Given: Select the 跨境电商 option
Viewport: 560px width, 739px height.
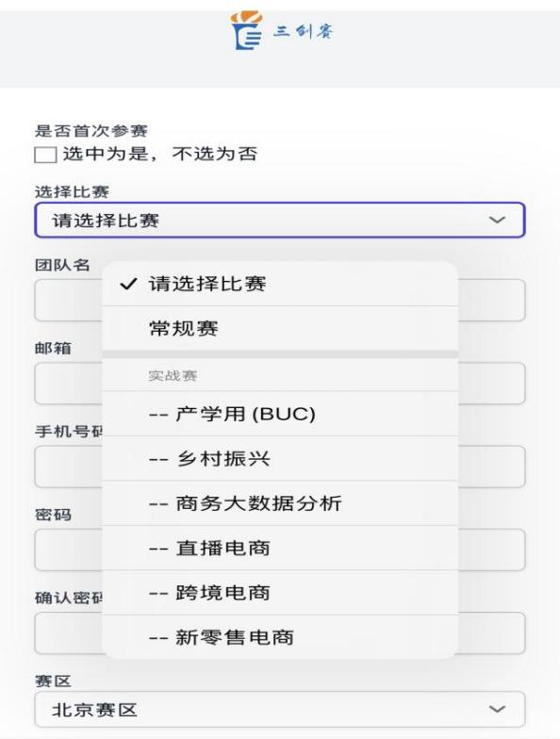Looking at the screenshot, I should (280, 592).
